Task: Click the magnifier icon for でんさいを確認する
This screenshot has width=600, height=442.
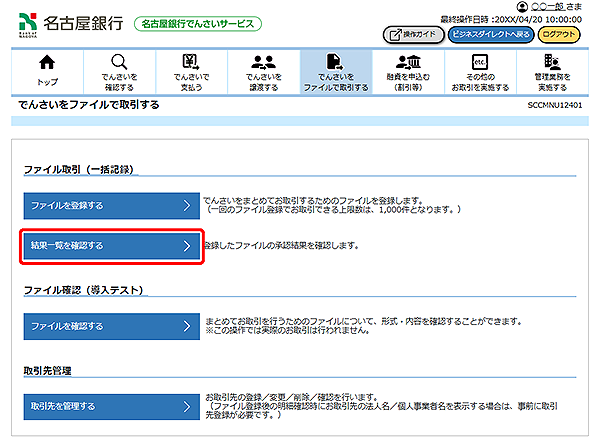Action: [x=118, y=62]
